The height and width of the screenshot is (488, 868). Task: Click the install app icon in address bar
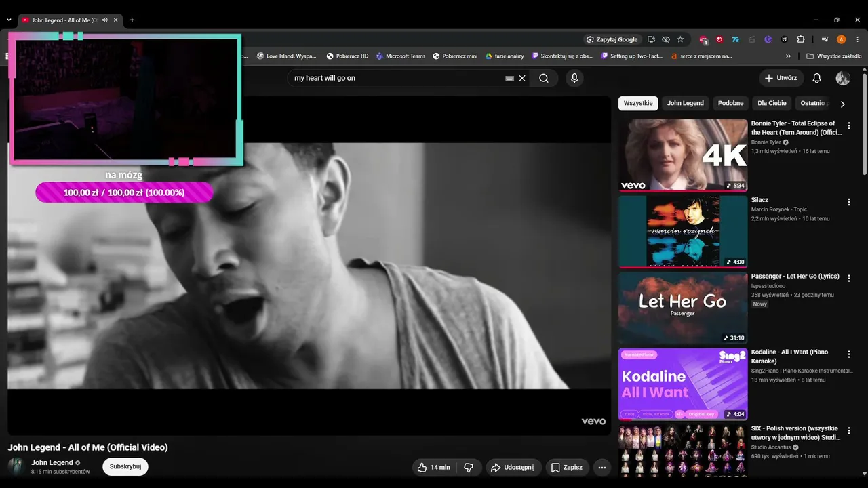click(651, 39)
